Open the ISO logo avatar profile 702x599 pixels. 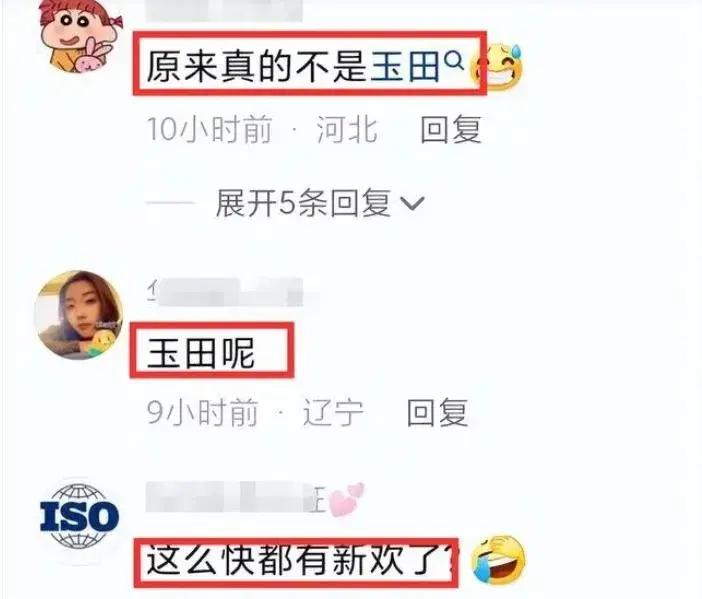[x=79, y=517]
